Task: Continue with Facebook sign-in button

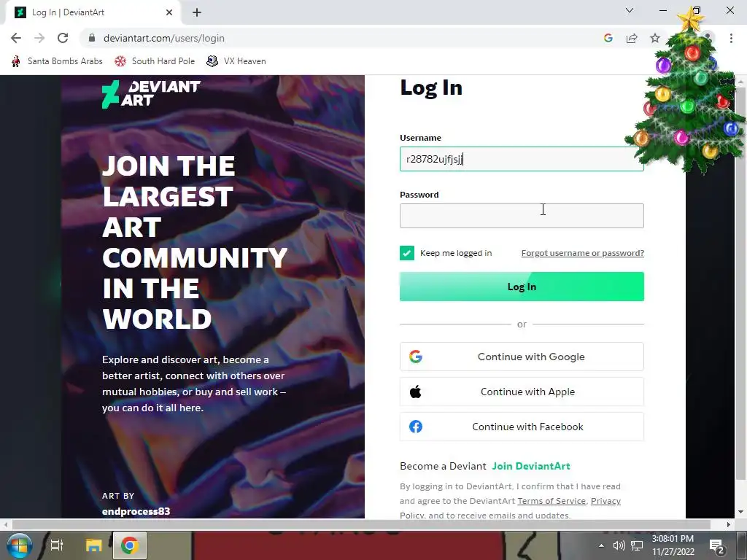Action: (x=522, y=427)
